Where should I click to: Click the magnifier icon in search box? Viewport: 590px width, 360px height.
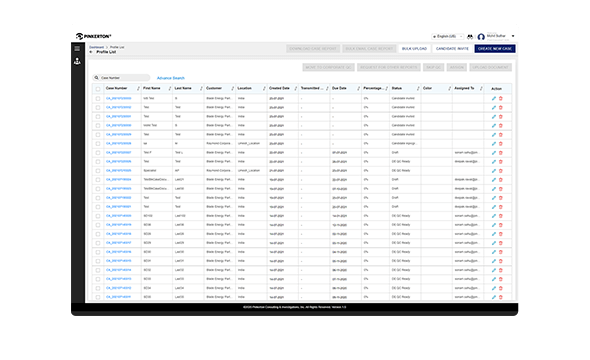point(97,78)
